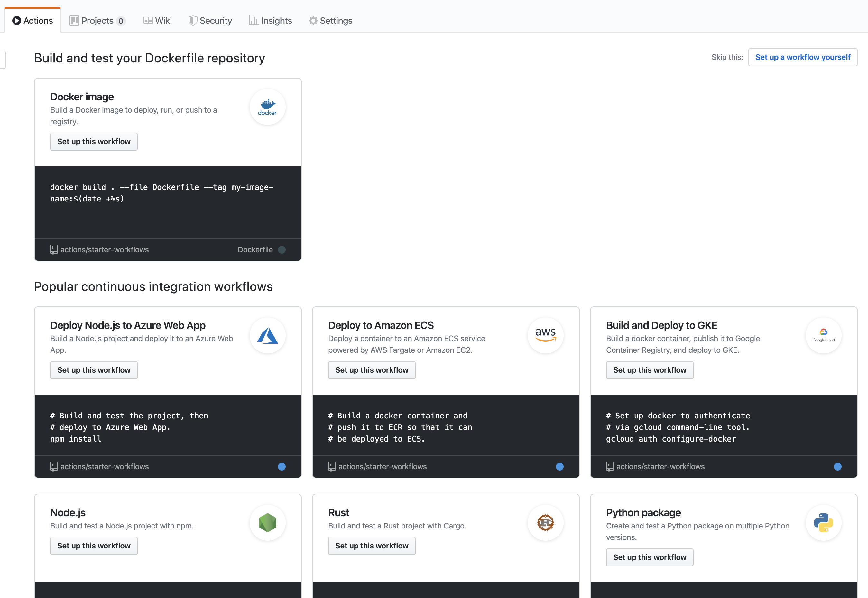Click Build and Deploy to GKE title

(661, 326)
